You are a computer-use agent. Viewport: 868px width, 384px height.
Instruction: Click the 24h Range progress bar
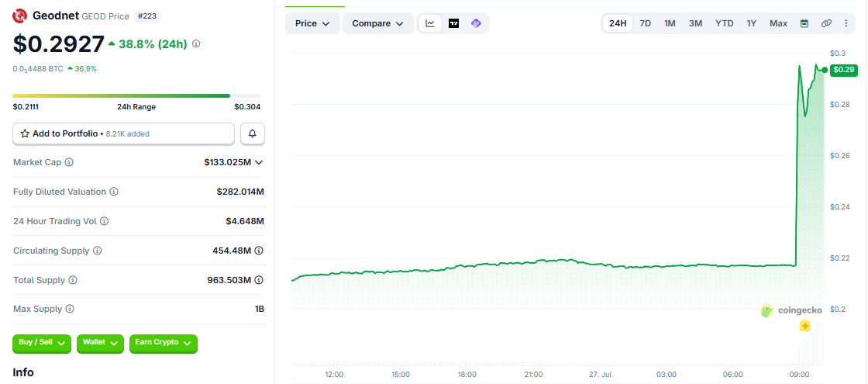tap(136, 96)
